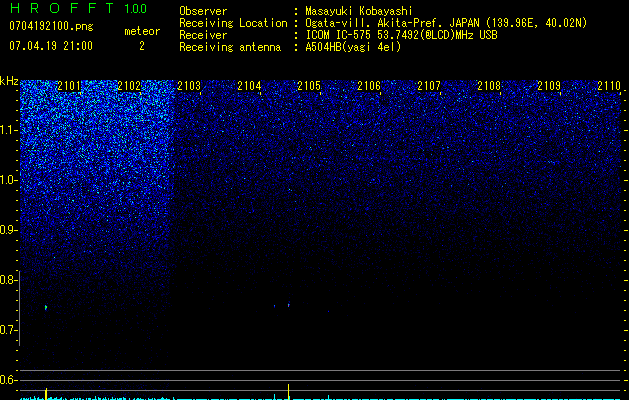Click the tall yellow spike before 2105
This screenshot has width=629, height=400.
pos(288,392)
